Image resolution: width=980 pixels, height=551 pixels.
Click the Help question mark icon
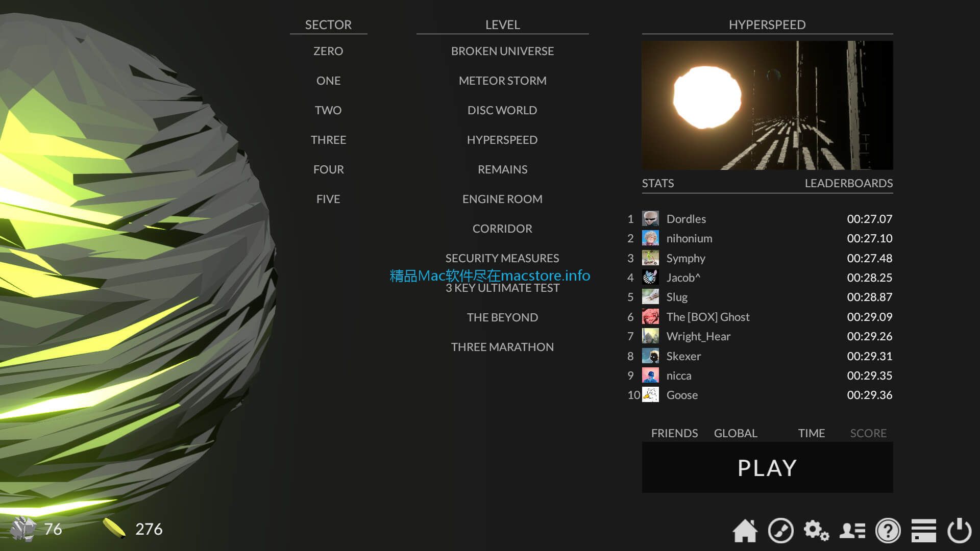tap(888, 530)
